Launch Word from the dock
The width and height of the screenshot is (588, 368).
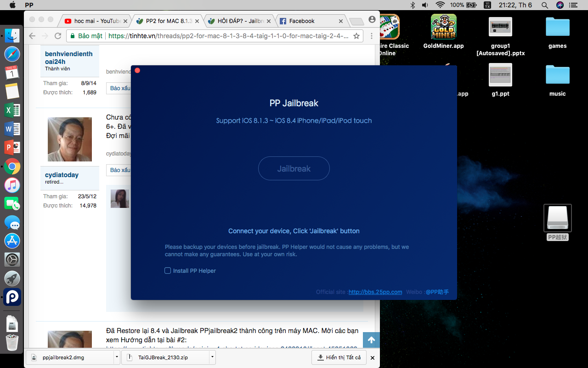(12, 129)
